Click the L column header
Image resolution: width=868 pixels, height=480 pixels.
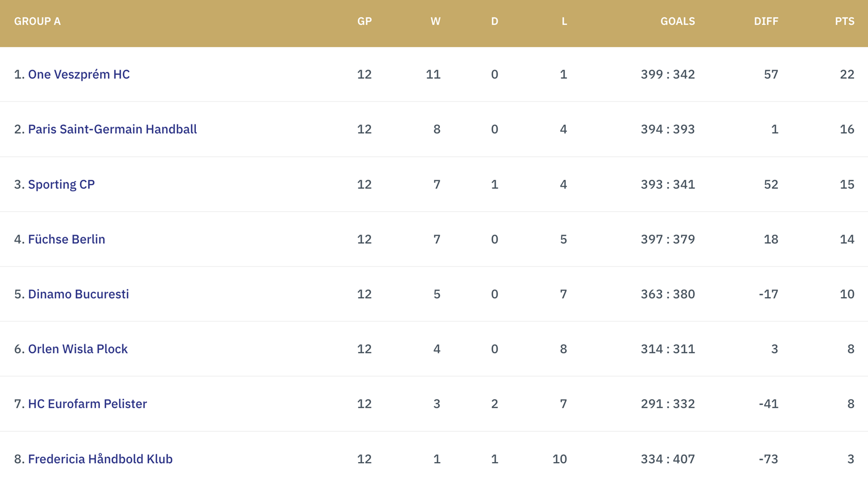pyautogui.click(x=564, y=21)
